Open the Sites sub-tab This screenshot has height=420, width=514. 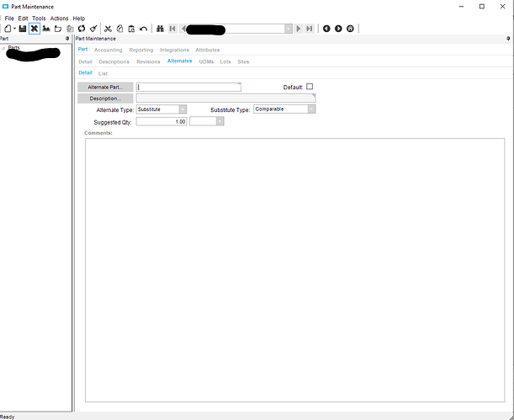(243, 62)
